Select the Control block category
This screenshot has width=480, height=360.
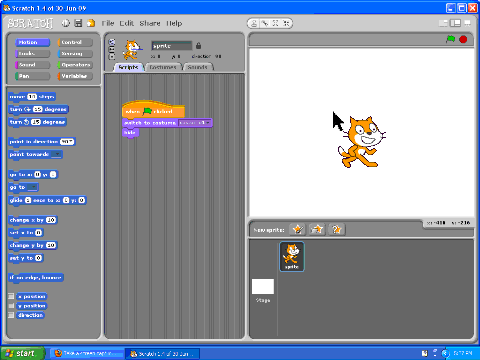75,42
